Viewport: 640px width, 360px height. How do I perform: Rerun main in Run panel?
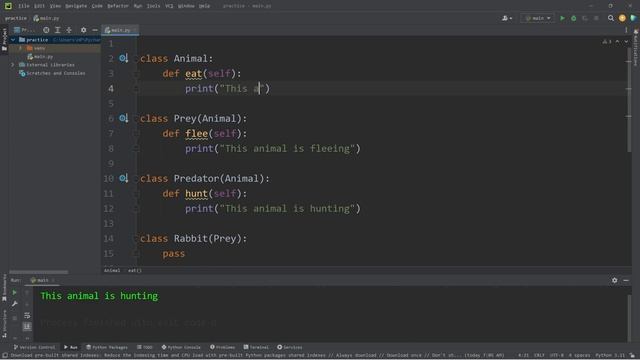click(15, 293)
